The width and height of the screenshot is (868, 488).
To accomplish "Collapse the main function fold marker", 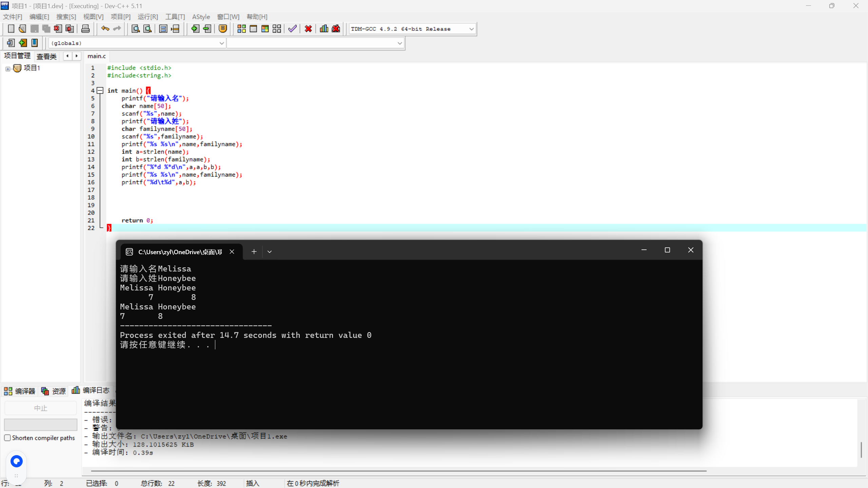I will coord(100,90).
